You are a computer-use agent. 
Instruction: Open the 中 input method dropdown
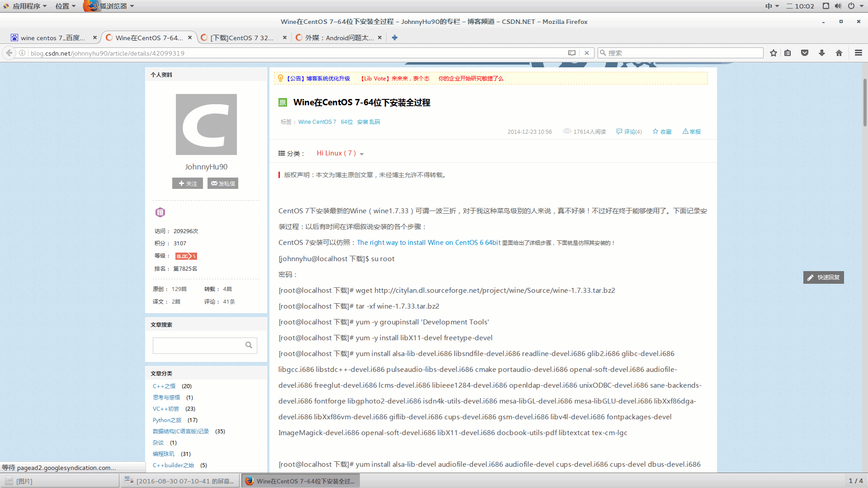click(x=772, y=6)
